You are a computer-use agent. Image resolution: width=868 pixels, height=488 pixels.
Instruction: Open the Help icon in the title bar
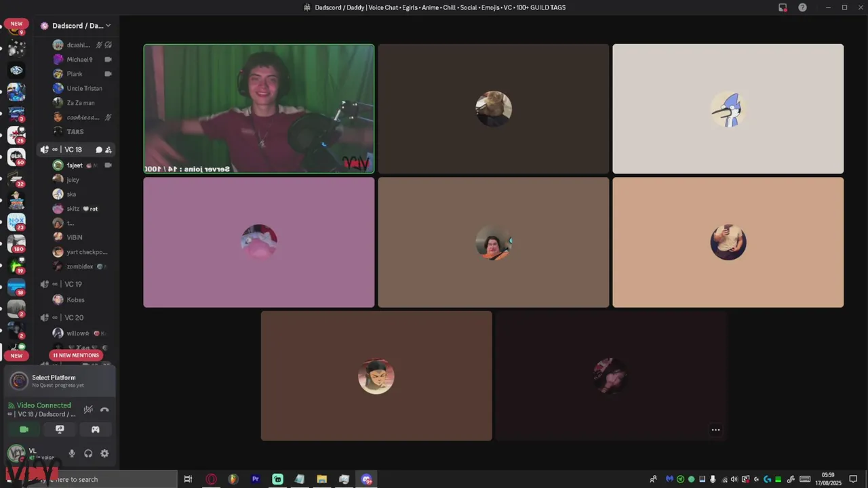[803, 7]
